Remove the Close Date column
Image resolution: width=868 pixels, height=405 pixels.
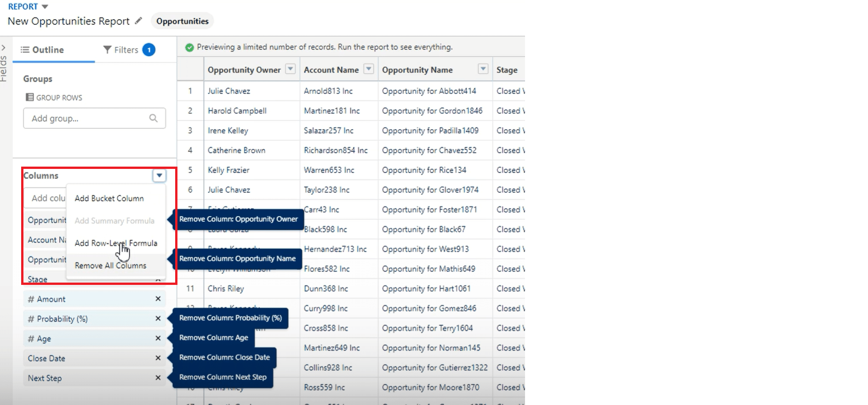pos(158,359)
